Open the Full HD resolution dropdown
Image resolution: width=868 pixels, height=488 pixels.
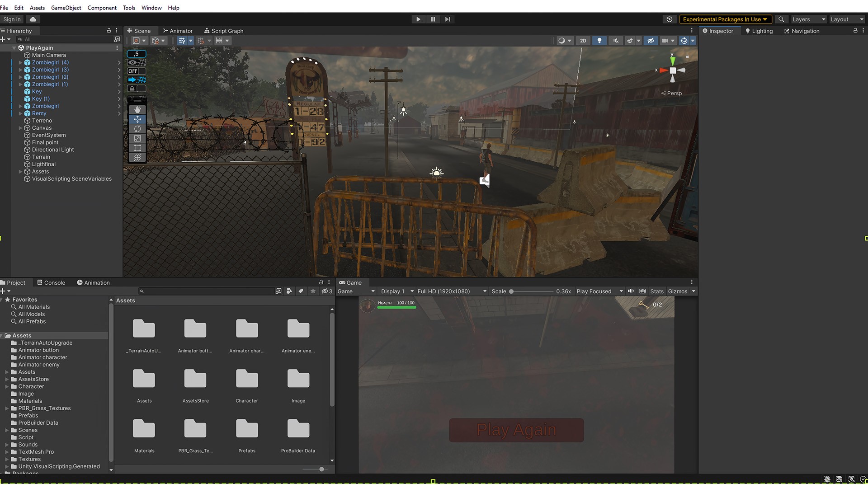coord(452,291)
